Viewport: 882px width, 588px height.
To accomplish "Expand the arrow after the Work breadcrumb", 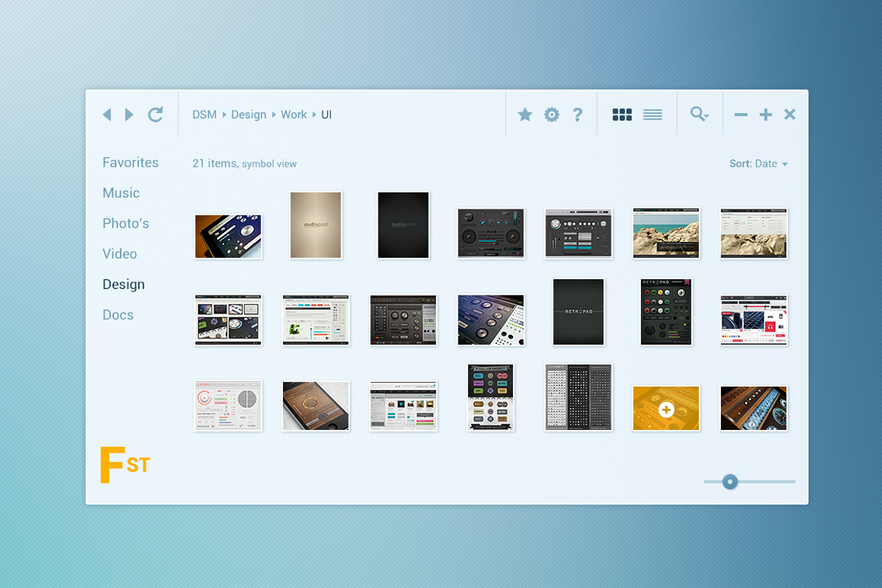I will coord(314,115).
